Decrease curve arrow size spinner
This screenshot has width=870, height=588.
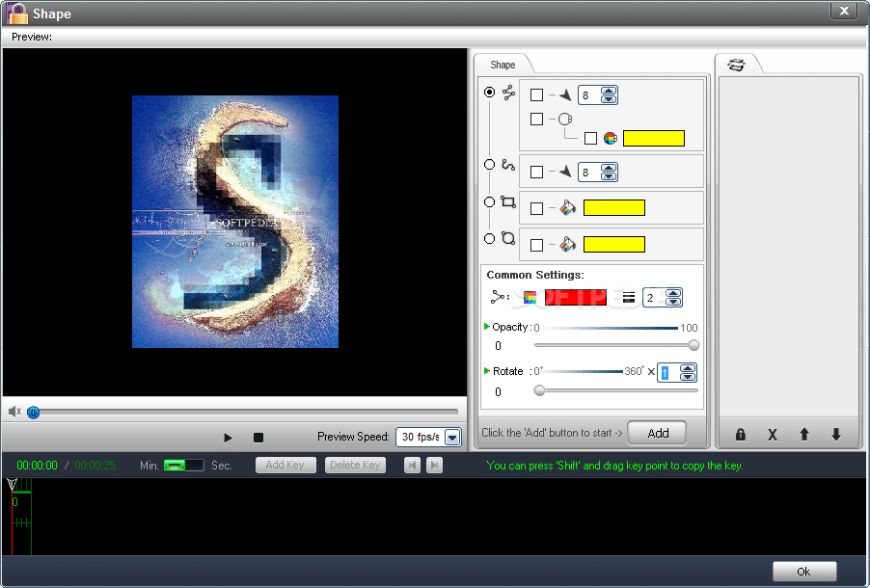[x=609, y=176]
